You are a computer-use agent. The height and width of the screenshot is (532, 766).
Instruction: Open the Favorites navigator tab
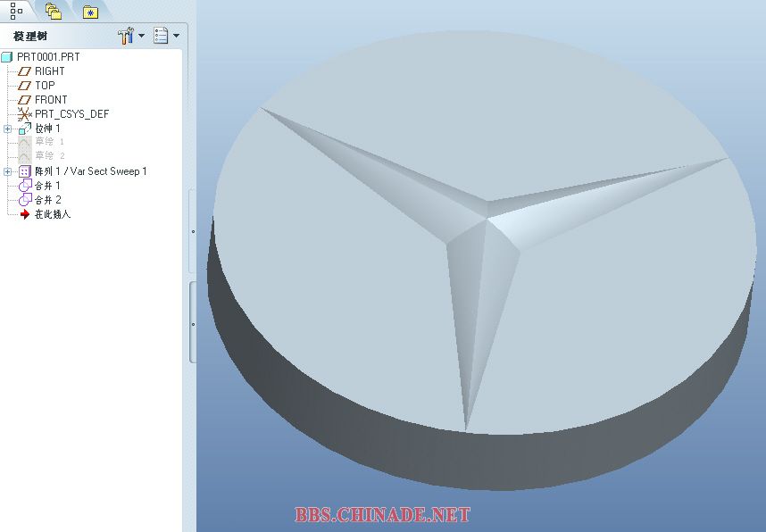click(x=90, y=12)
